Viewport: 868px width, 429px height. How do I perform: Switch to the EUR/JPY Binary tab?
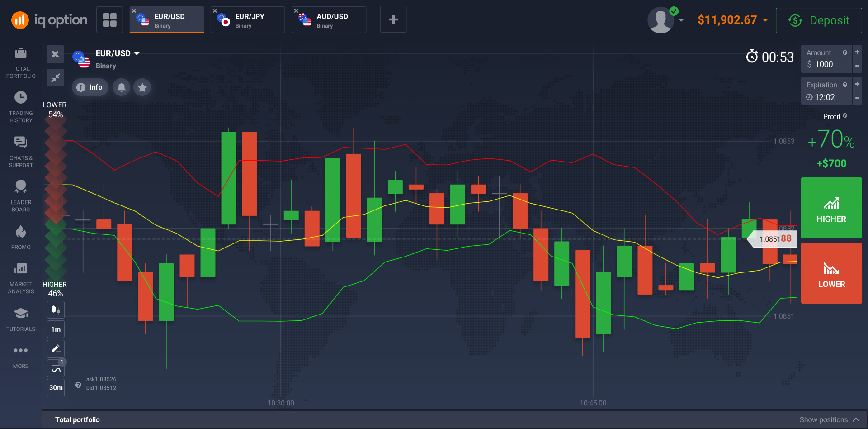[x=248, y=20]
